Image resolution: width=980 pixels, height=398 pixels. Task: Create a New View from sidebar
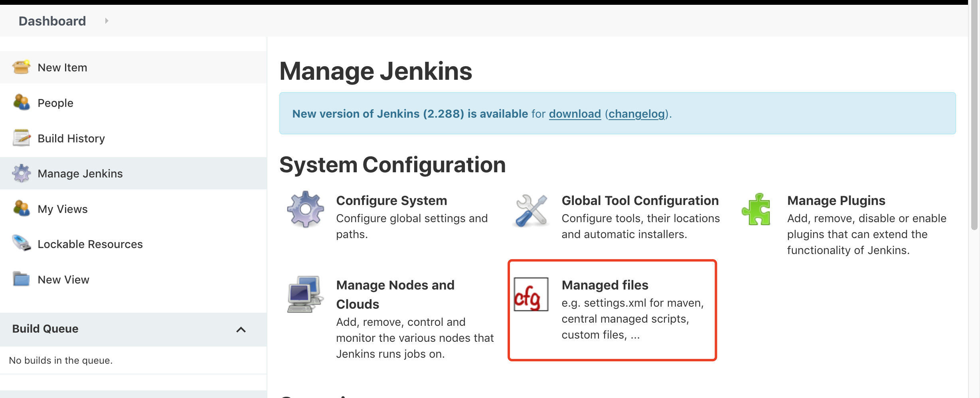coord(63,280)
